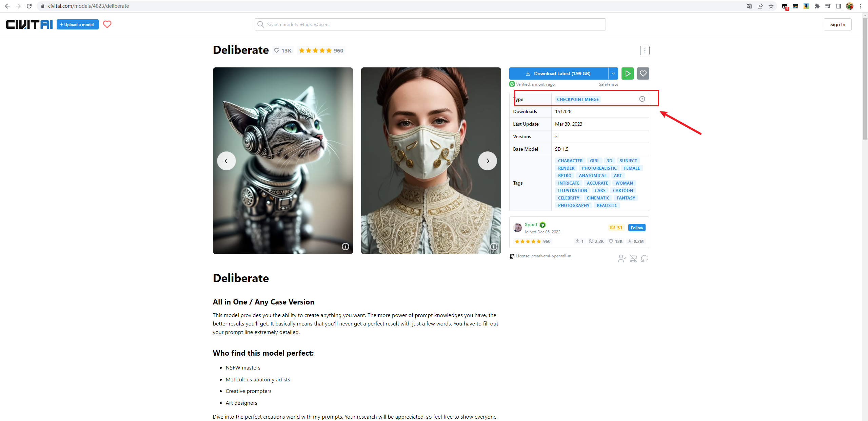The width and height of the screenshot is (868, 421).
Task: Open the XpucT profile link
Action: click(531, 225)
